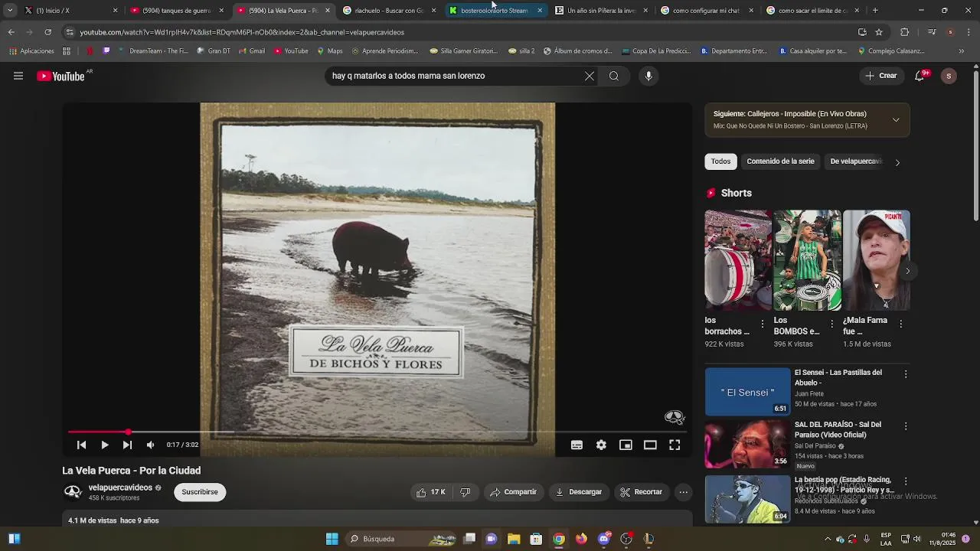Screen dimensions: 980x551
Task: Open more actions ellipsis under video
Action: pyautogui.click(x=684, y=492)
